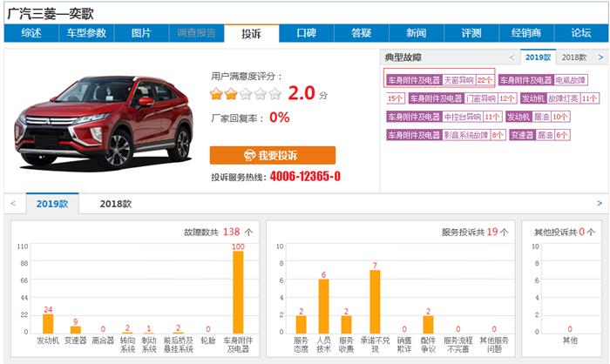Image resolution: width=610 pixels, height=364 pixels.
Task: Open 变速器 漏油 6个 tag
Action: (539, 135)
